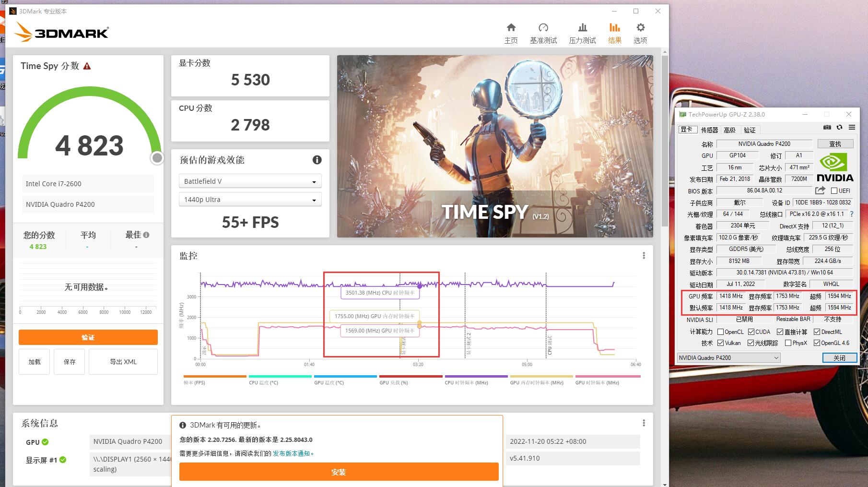This screenshot has width=868, height=487.
Task: Click the red GPU 负载 legend swatch
Action: point(411,377)
